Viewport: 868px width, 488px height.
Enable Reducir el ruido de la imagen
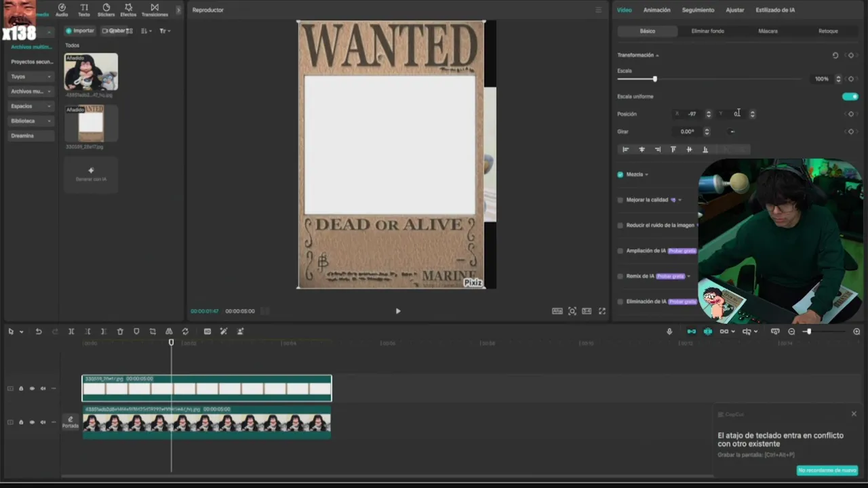point(620,225)
